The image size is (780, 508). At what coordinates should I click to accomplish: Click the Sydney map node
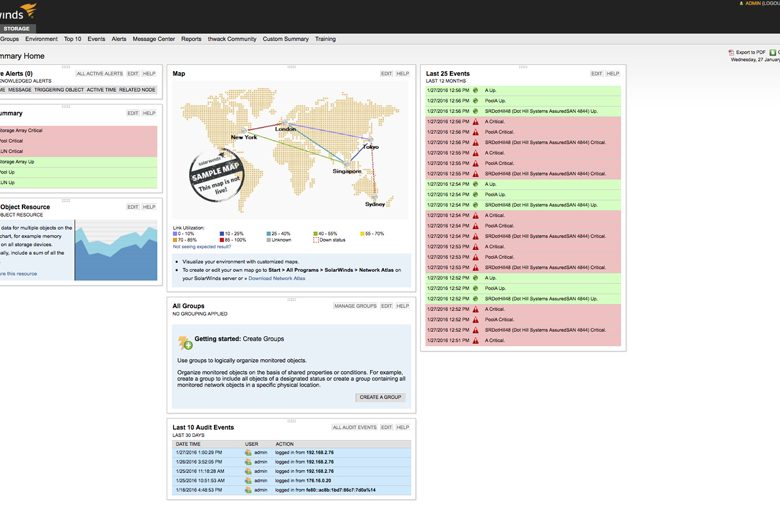coord(375,198)
